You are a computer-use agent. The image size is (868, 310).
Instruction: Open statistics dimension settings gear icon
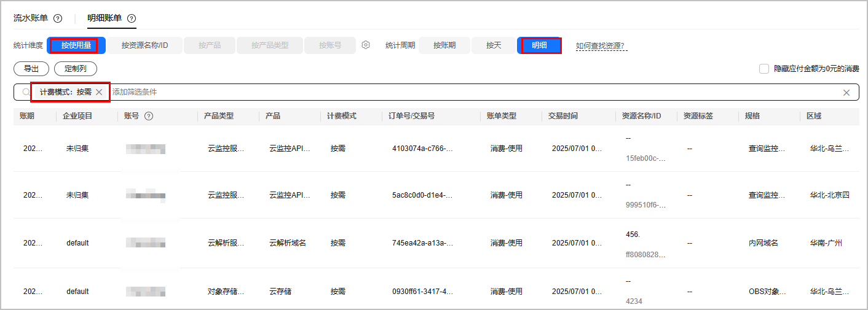366,45
